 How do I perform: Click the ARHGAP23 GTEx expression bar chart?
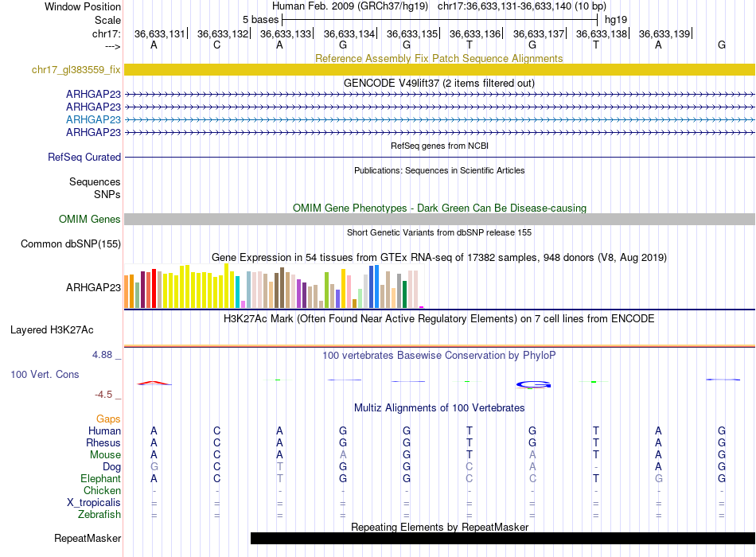[274, 286]
